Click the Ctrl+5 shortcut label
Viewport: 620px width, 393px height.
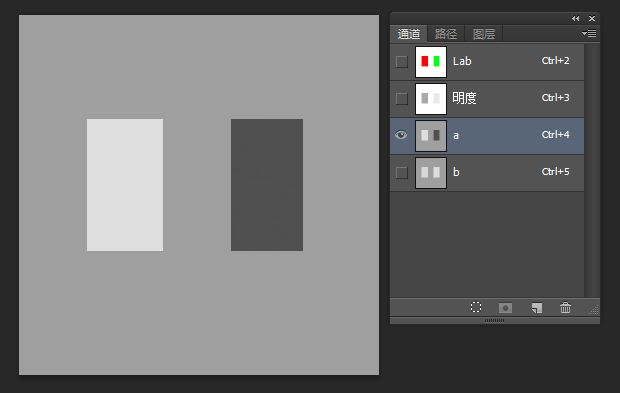[x=556, y=171]
